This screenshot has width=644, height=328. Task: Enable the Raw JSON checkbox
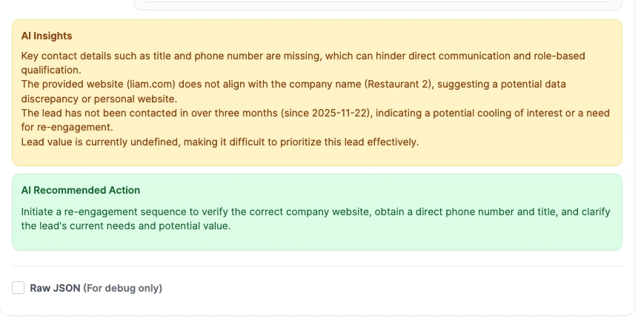(x=19, y=288)
